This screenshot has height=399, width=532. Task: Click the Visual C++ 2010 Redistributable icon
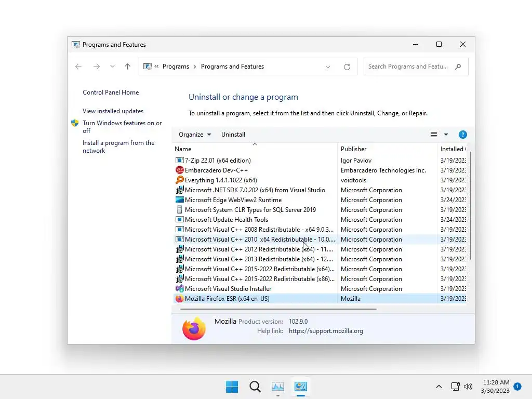[179, 239]
